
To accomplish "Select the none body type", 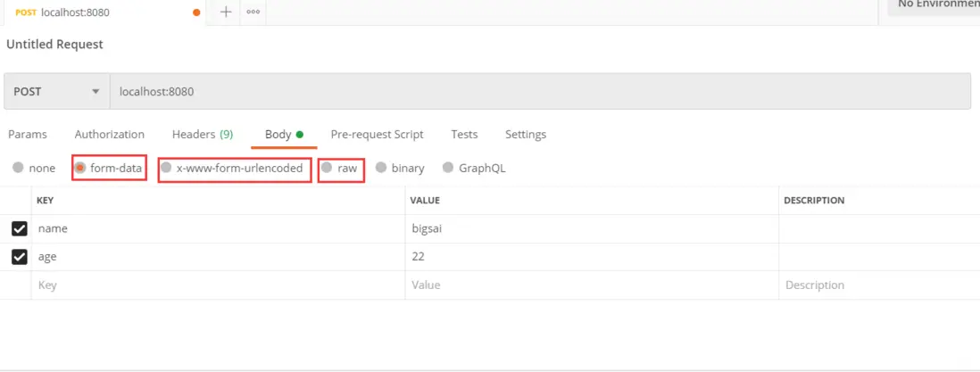I will [x=19, y=168].
